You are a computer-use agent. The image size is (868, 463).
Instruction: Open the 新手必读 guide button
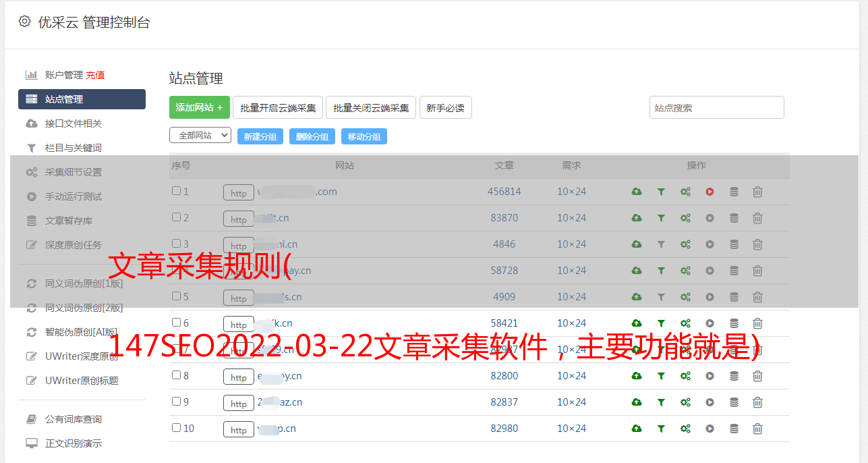tap(446, 107)
